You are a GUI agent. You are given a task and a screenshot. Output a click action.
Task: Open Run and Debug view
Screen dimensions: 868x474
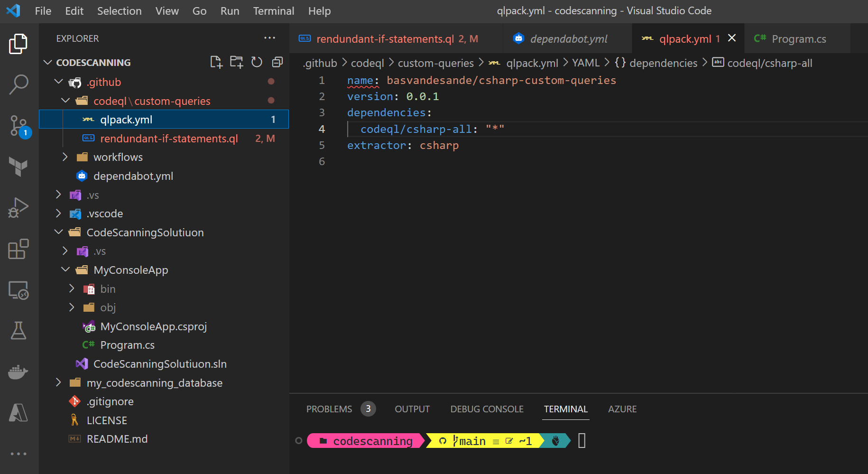[19, 208]
